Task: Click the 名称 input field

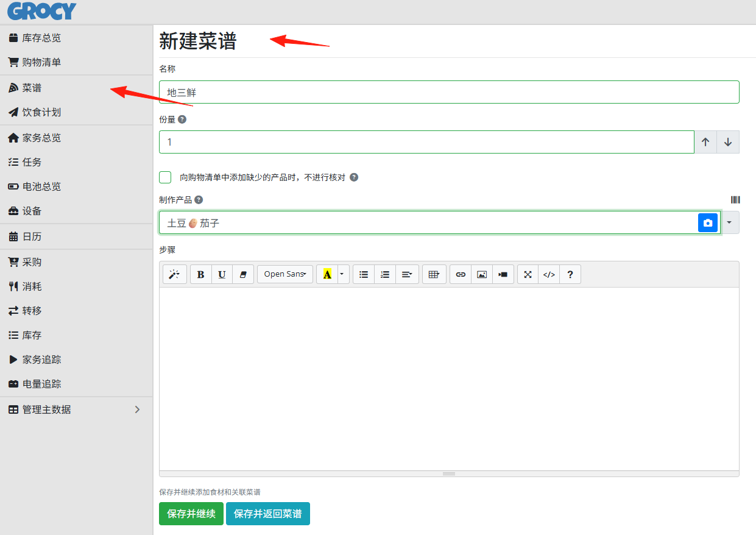Action: tap(449, 92)
